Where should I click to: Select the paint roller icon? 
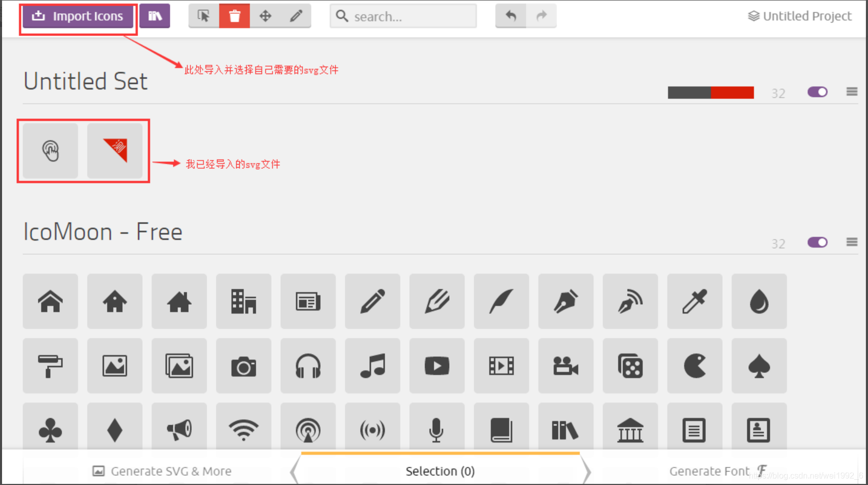coord(50,366)
